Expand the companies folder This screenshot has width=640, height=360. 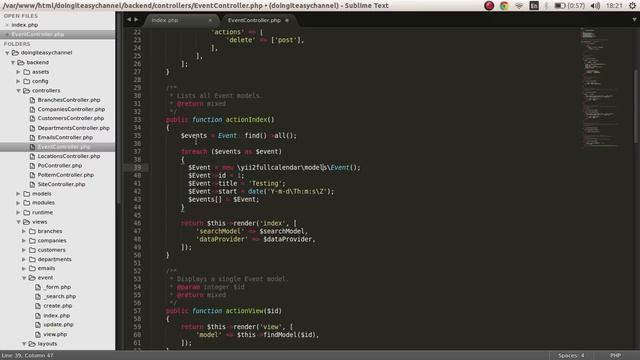pos(24,240)
